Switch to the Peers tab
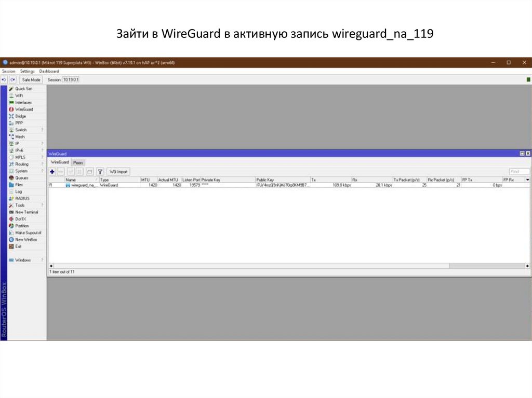 [78, 163]
